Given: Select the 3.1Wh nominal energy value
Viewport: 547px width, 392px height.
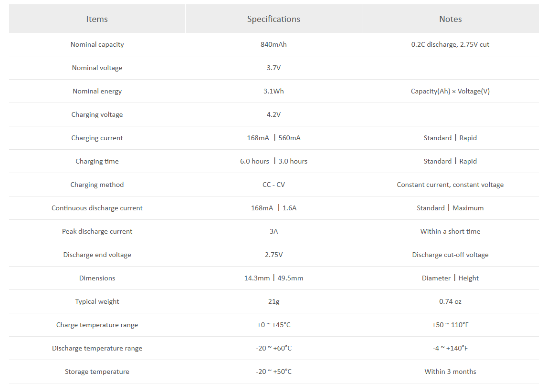Looking at the screenshot, I should pos(273,91).
